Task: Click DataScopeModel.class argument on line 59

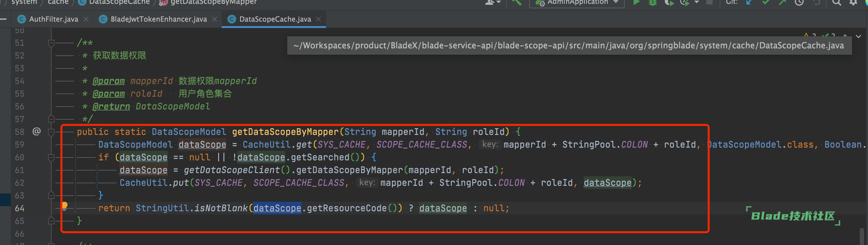Action: click(x=760, y=144)
